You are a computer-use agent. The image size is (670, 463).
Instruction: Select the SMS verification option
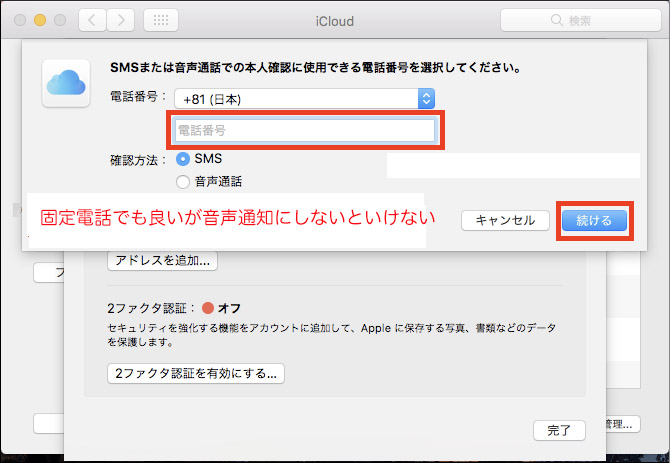coord(183,159)
